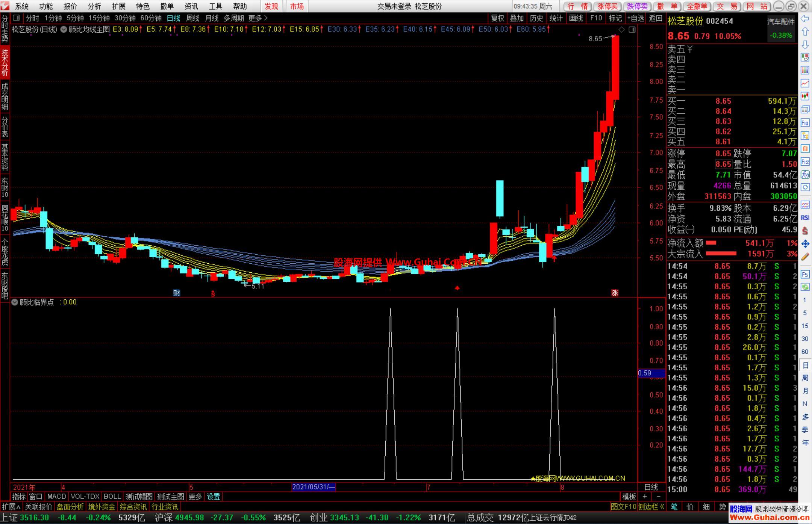Open 技术分析 tab in left vertical sidebar

5,62
